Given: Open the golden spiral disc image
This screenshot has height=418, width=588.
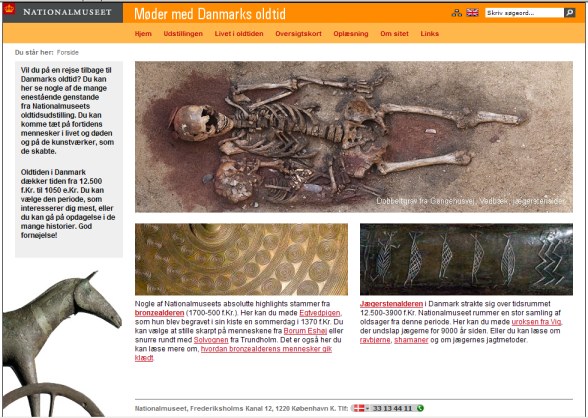Looking at the screenshot, I should [241, 259].
